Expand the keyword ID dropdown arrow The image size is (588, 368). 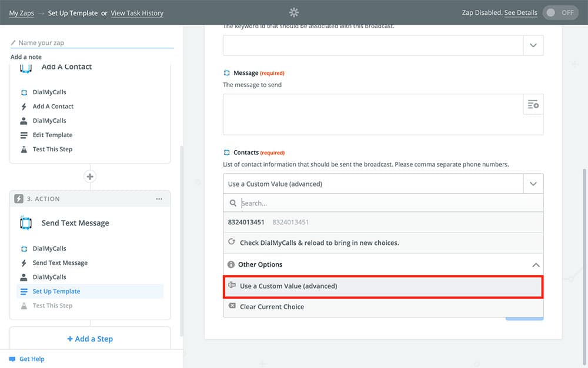(533, 45)
